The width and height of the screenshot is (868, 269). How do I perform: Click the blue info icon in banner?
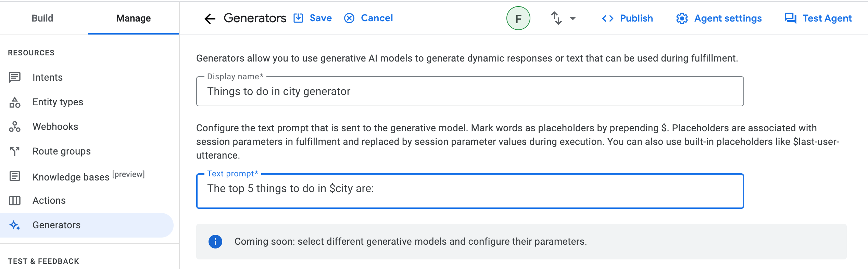[x=215, y=242]
